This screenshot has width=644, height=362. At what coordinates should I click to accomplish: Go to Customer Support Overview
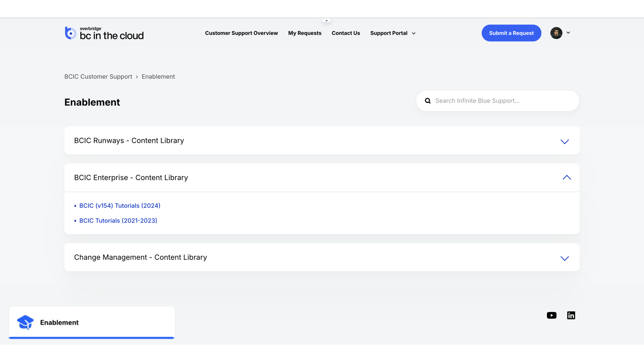click(x=241, y=33)
